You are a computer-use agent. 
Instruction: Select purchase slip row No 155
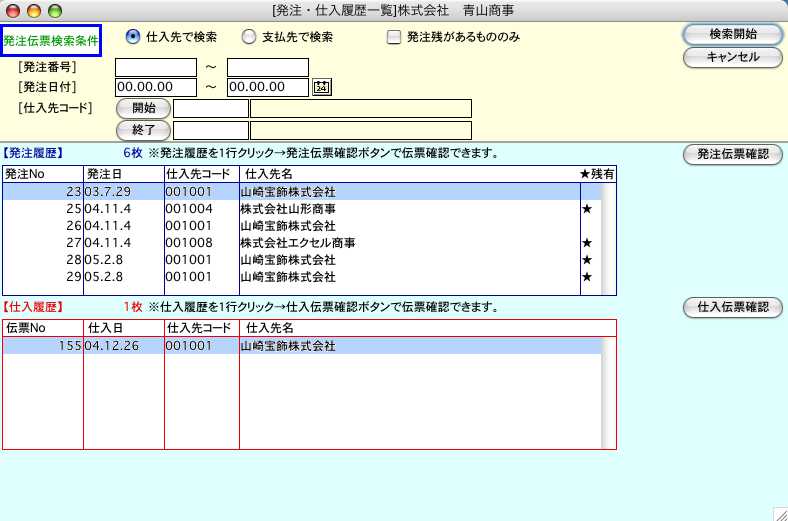click(x=300, y=346)
